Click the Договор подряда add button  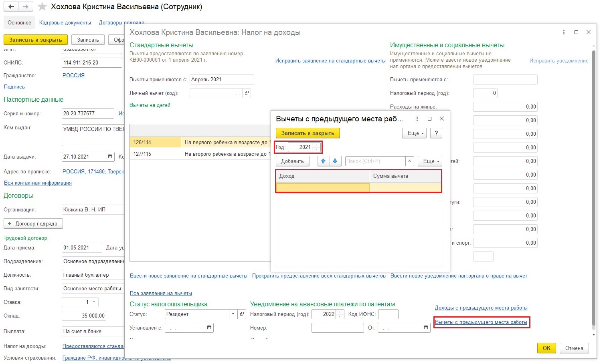(33, 223)
